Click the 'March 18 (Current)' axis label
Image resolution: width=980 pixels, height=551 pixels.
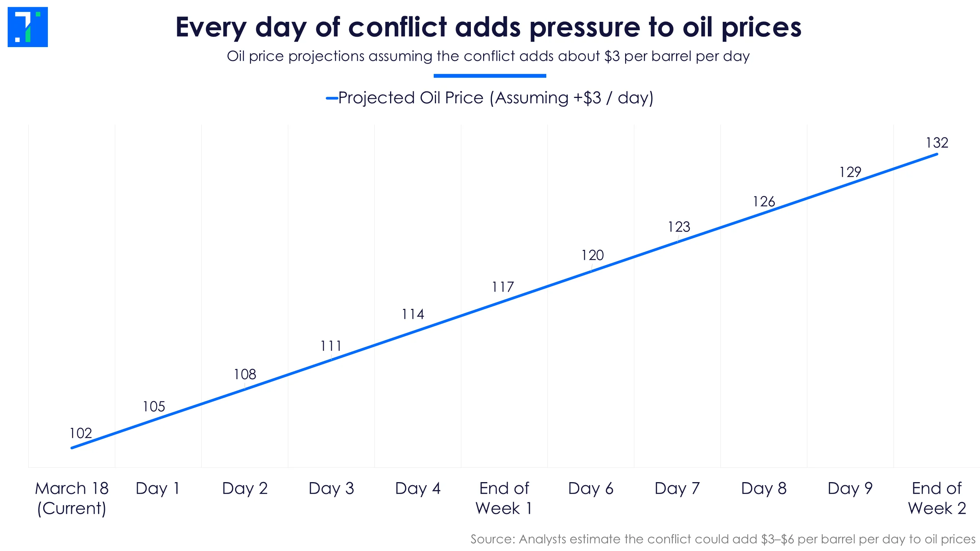72,498
